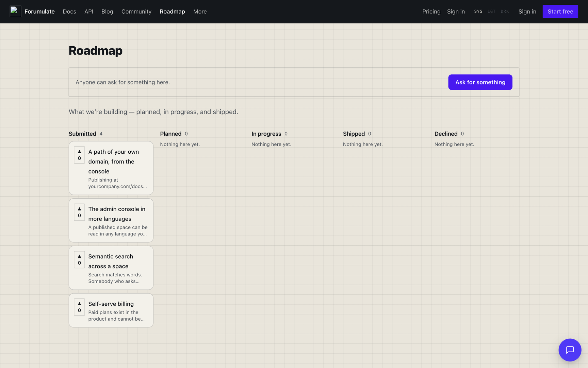Go to the API page
Image resolution: width=588 pixels, height=368 pixels.
tap(89, 12)
